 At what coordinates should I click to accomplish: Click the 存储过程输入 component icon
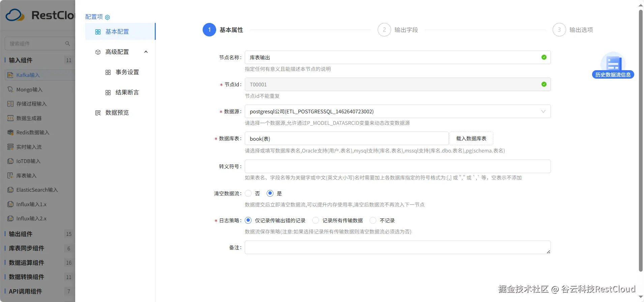[10, 104]
